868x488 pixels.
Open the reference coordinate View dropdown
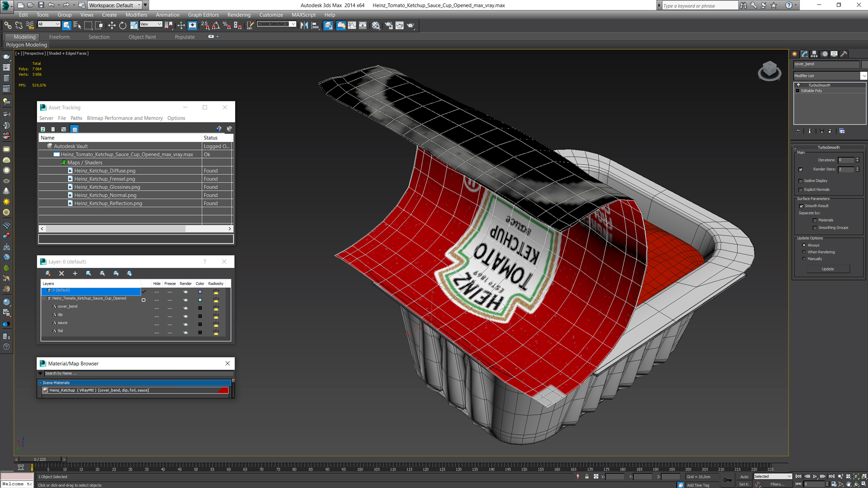point(151,24)
